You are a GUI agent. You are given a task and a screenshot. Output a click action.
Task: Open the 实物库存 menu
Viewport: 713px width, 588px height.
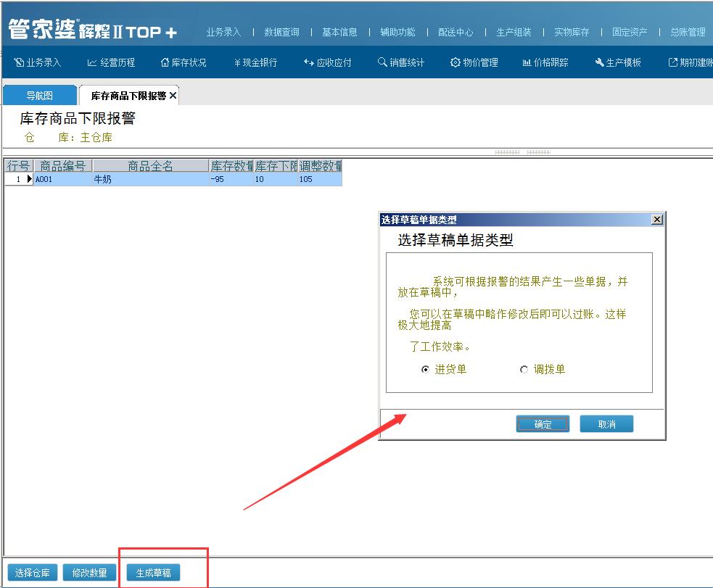pyautogui.click(x=572, y=32)
